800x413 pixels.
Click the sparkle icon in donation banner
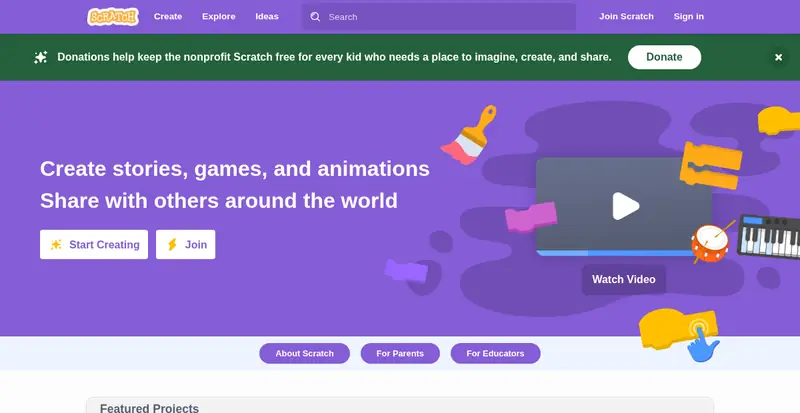[x=41, y=57]
